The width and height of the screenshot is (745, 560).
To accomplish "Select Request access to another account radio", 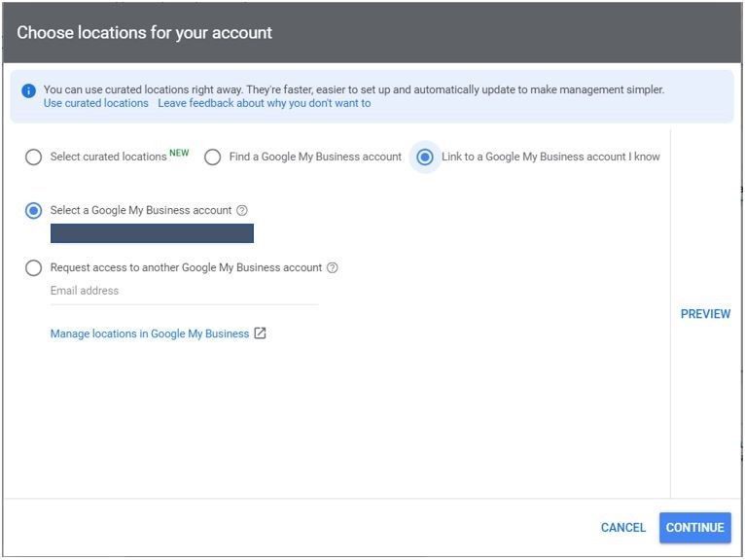I will (33, 268).
